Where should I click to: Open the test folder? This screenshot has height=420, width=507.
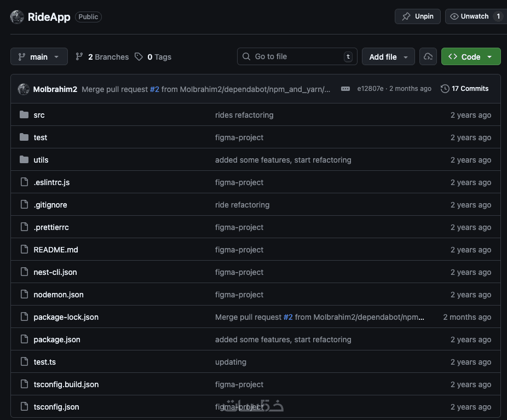click(x=41, y=137)
